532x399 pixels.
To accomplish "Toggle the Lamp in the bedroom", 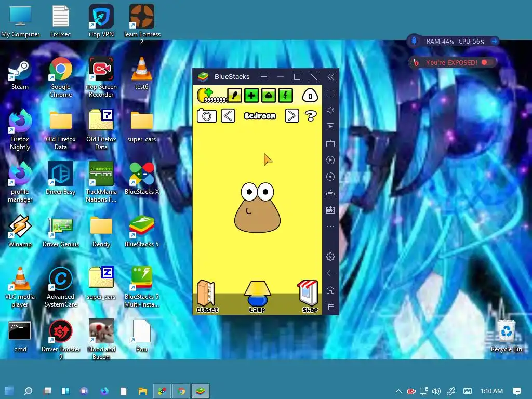I will (x=257, y=297).
